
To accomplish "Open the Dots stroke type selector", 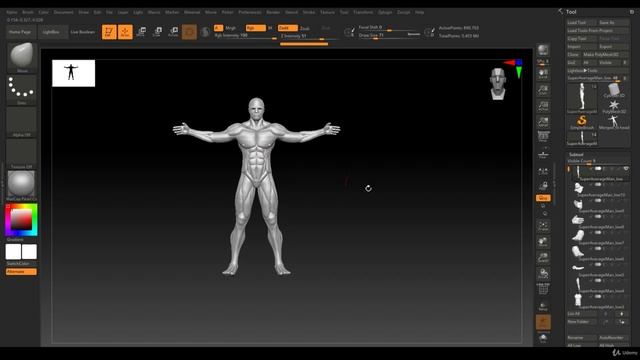I will point(22,89).
